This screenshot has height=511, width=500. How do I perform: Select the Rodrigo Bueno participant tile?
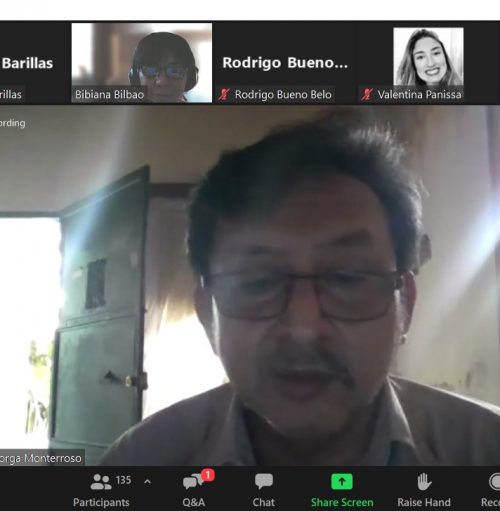point(285,62)
